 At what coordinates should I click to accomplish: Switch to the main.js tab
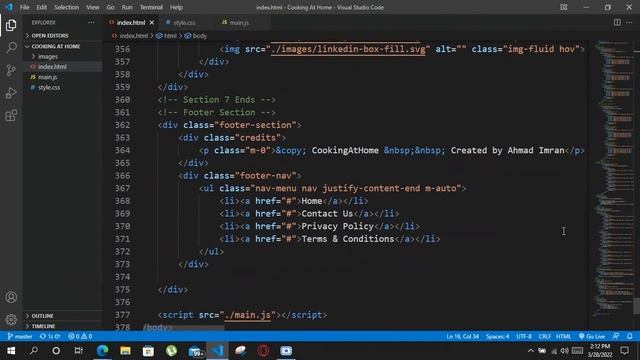pos(239,22)
